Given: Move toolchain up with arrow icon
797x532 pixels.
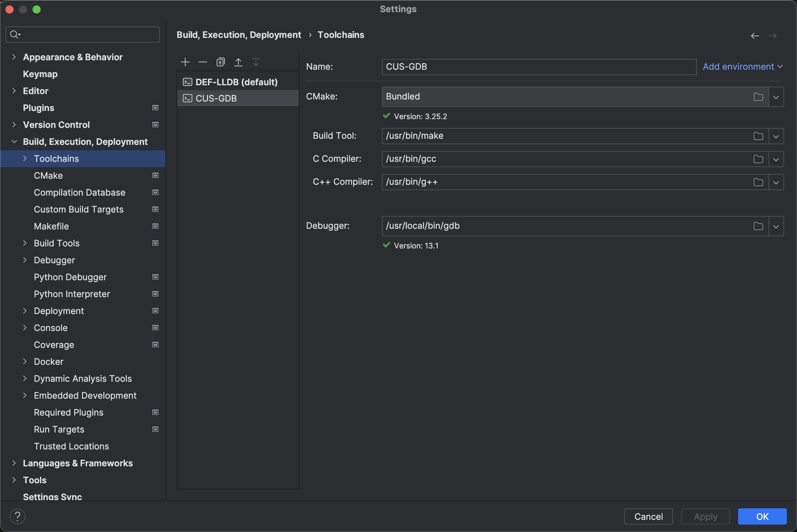Looking at the screenshot, I should (238, 62).
